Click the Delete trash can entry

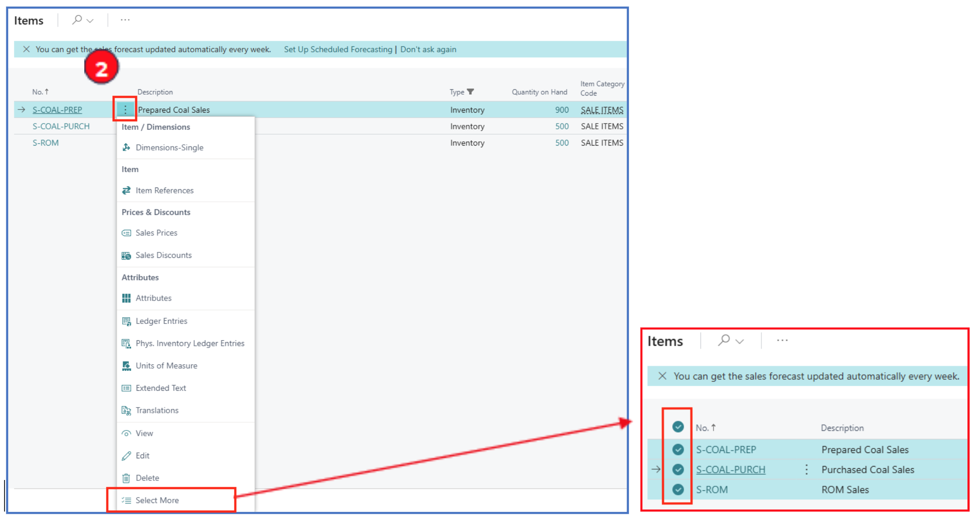(x=147, y=478)
